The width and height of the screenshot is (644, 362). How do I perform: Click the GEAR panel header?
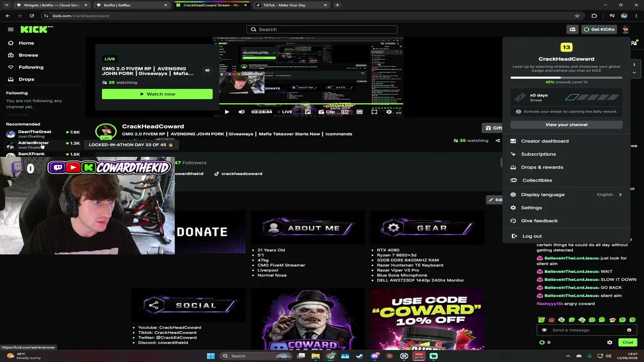427,228
